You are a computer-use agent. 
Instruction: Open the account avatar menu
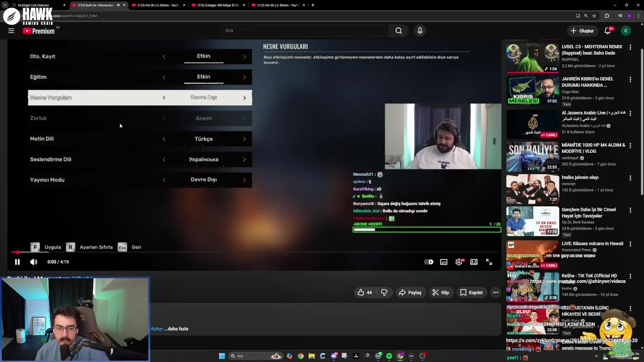(x=626, y=31)
